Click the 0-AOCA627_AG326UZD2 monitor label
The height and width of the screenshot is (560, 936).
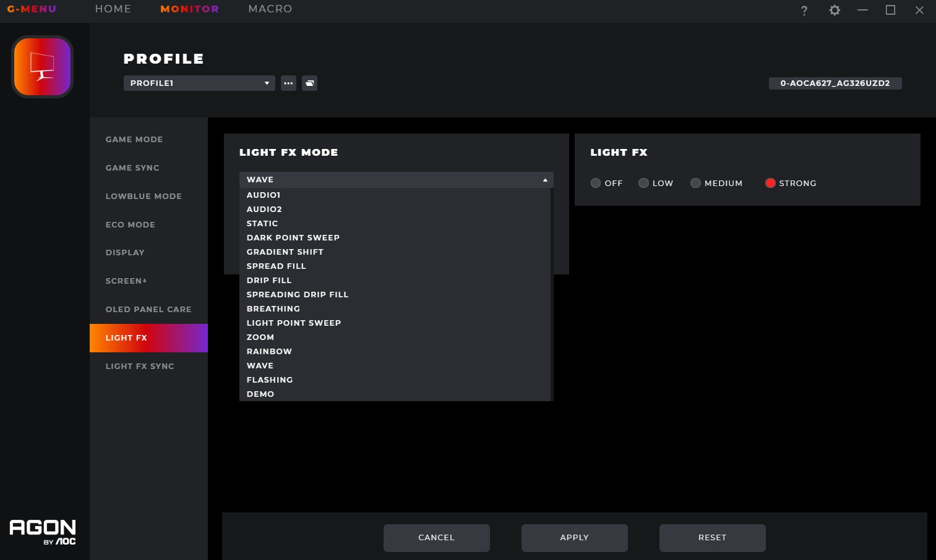pyautogui.click(x=835, y=83)
